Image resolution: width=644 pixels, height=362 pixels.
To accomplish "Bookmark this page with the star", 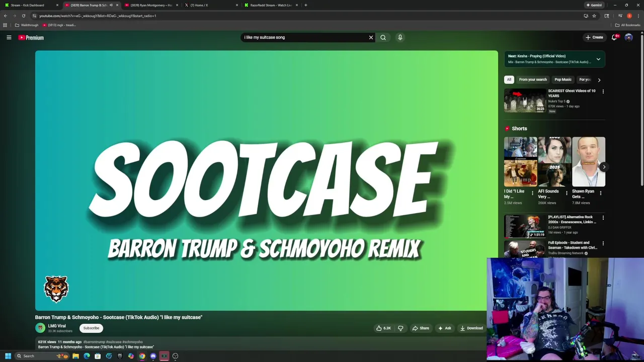I will tap(594, 16).
